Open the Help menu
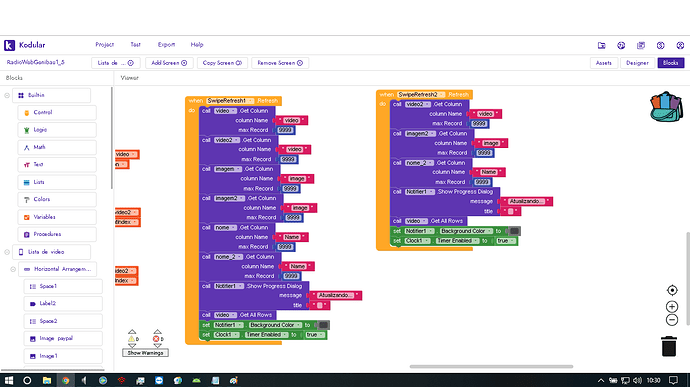The width and height of the screenshot is (690, 387). 197,45
